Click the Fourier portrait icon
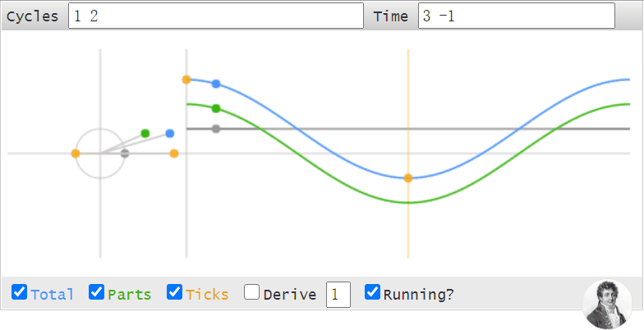The width and height of the screenshot is (644, 330). pos(607,305)
